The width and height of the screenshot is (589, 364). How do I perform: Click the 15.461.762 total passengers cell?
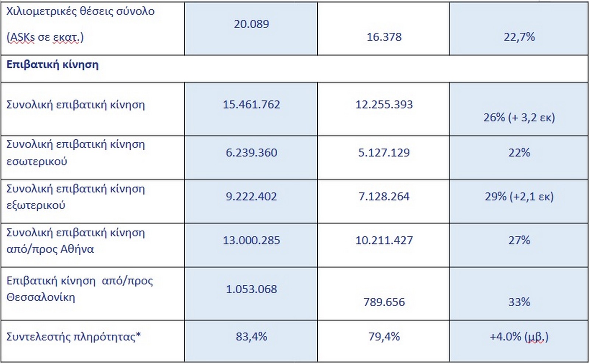coord(251,105)
